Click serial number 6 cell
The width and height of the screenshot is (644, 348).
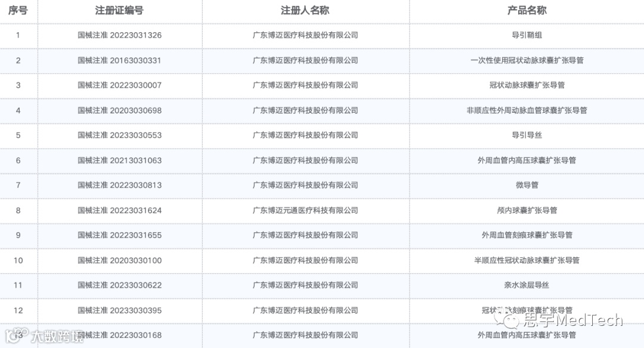[18, 161]
